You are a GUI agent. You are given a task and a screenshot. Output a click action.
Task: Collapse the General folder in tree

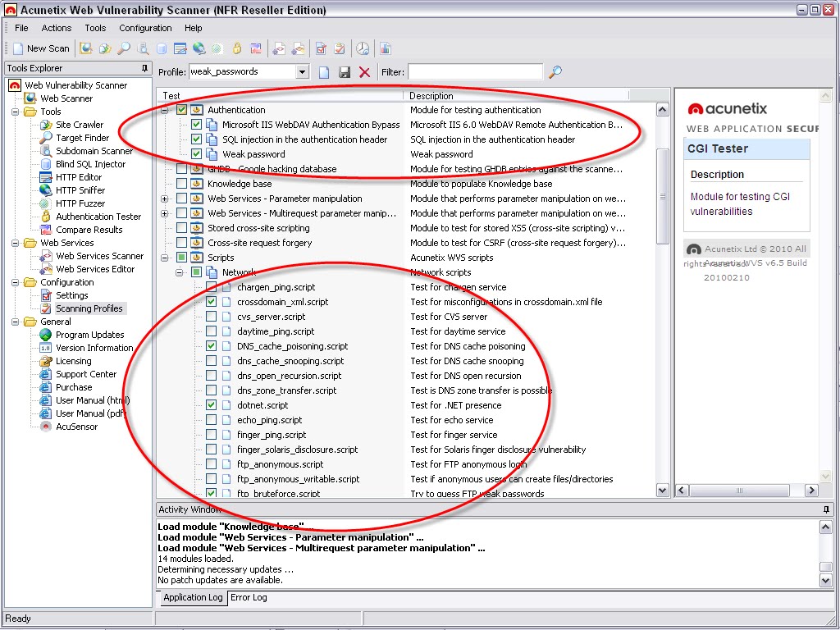[15, 322]
